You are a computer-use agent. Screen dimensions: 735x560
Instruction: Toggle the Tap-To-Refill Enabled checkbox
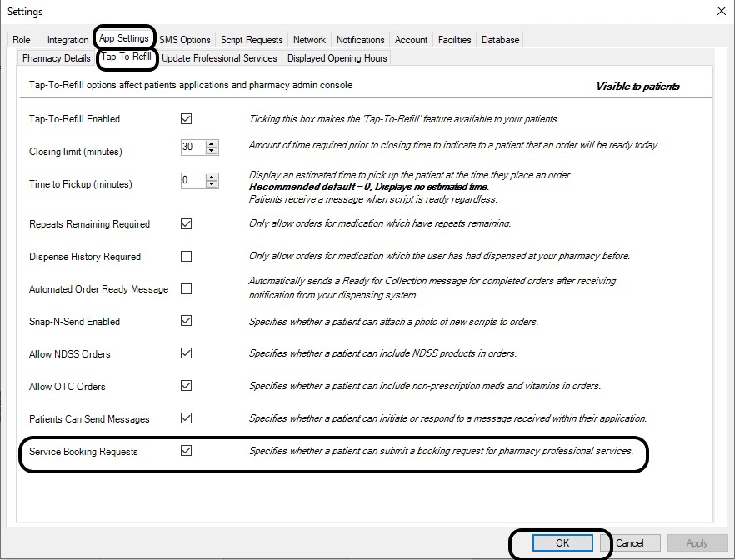point(186,119)
